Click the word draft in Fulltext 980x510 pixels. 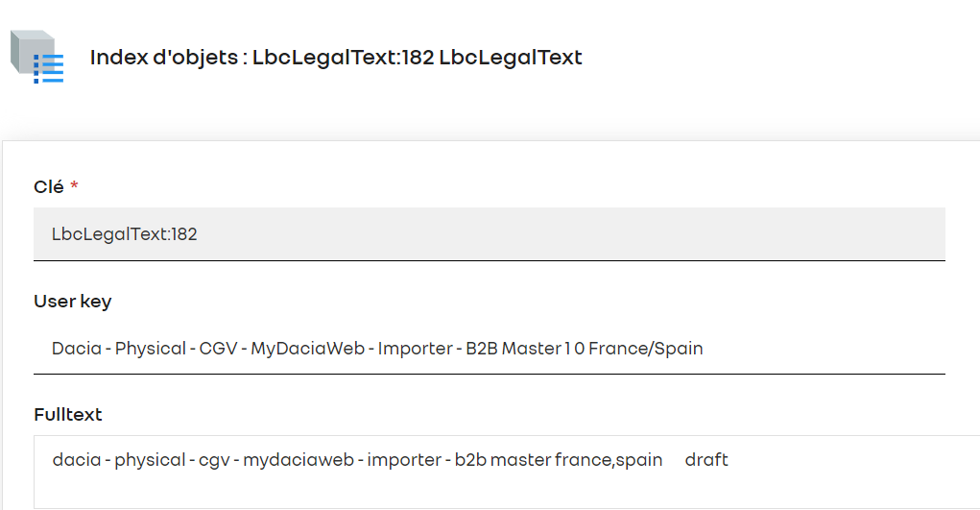[706, 460]
